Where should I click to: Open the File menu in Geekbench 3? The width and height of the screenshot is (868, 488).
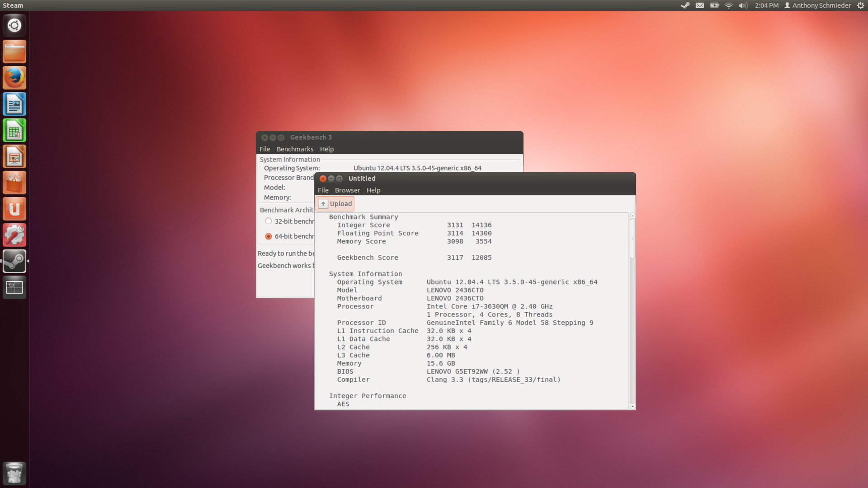click(264, 149)
